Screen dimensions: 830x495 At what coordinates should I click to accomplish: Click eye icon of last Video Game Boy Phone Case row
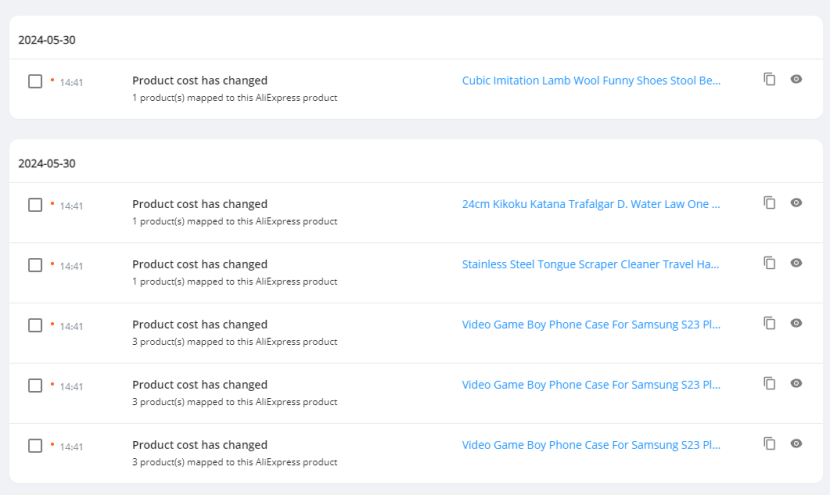(796, 443)
